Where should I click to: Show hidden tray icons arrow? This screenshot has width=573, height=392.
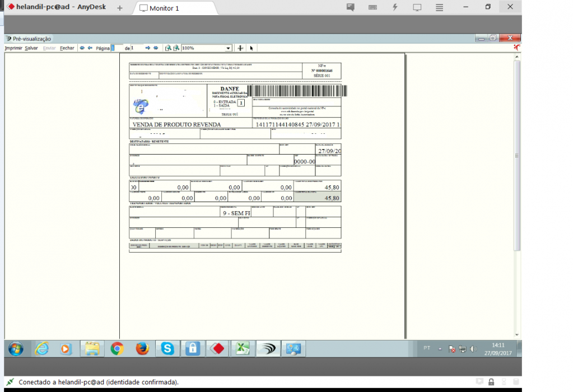point(440,349)
